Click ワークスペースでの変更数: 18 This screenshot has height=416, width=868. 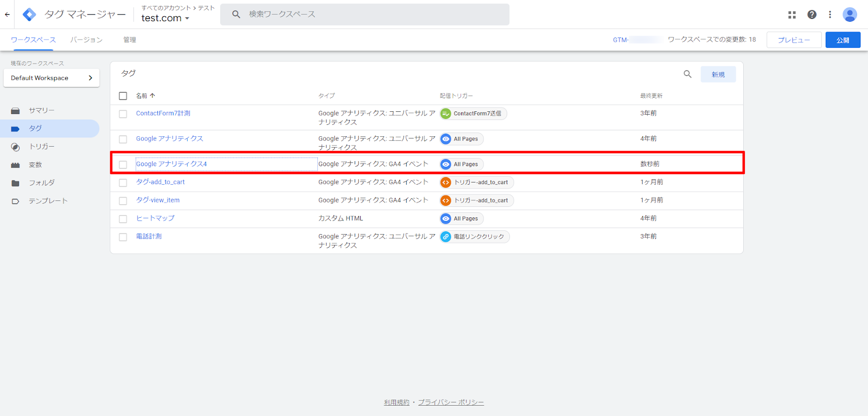point(712,40)
